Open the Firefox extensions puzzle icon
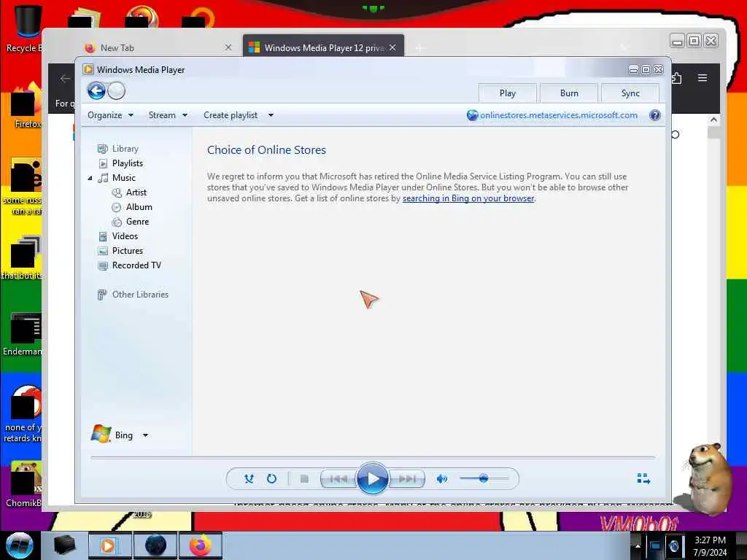 coord(676,78)
